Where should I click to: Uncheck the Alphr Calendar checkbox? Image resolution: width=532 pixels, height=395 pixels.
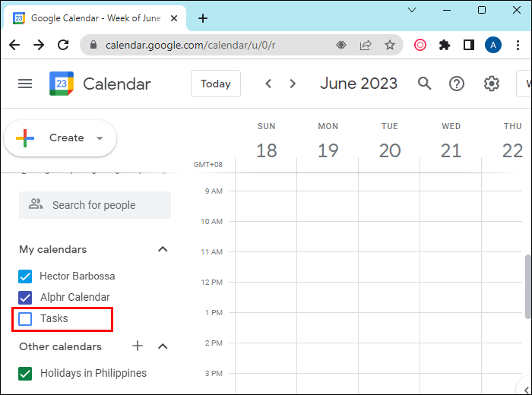[25, 298]
